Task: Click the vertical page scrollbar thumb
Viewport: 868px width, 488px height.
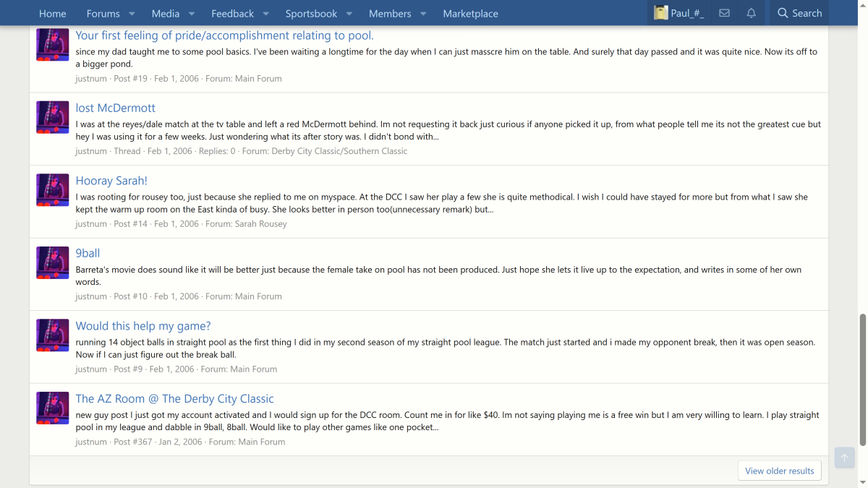Action: click(x=861, y=380)
